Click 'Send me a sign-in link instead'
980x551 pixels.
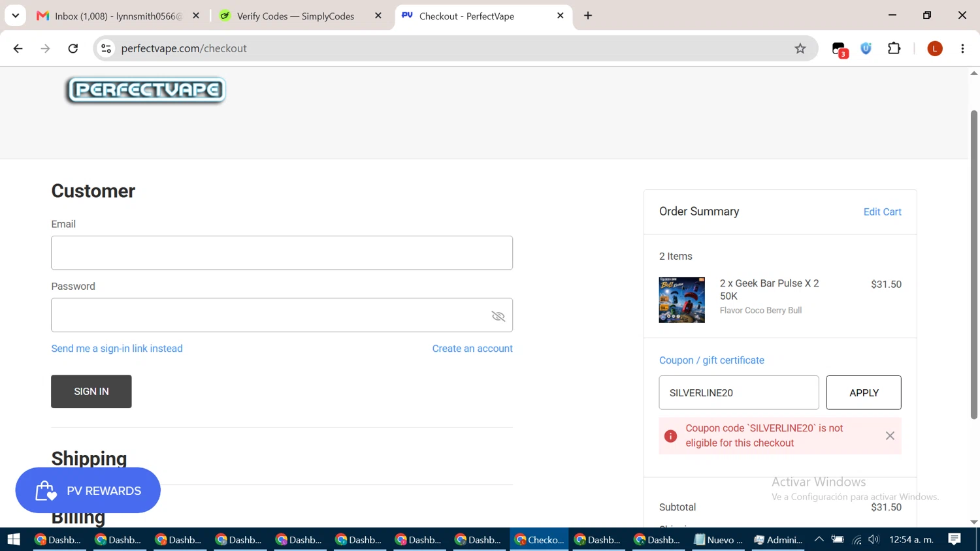click(117, 349)
